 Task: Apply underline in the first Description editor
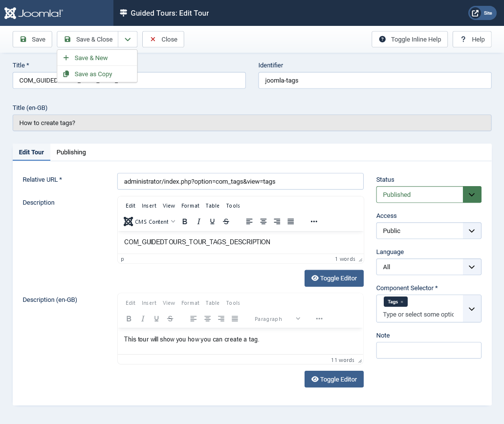tap(212, 222)
